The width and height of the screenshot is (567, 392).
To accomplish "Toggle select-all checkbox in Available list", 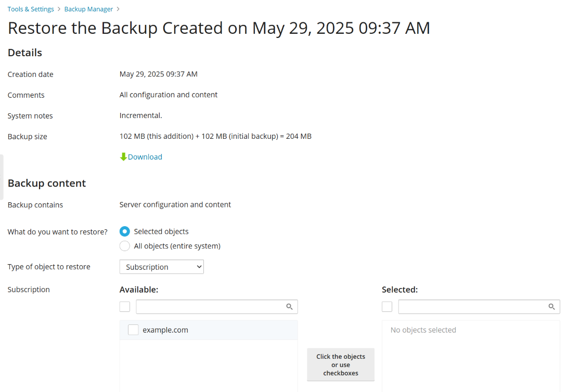I will 125,307.
